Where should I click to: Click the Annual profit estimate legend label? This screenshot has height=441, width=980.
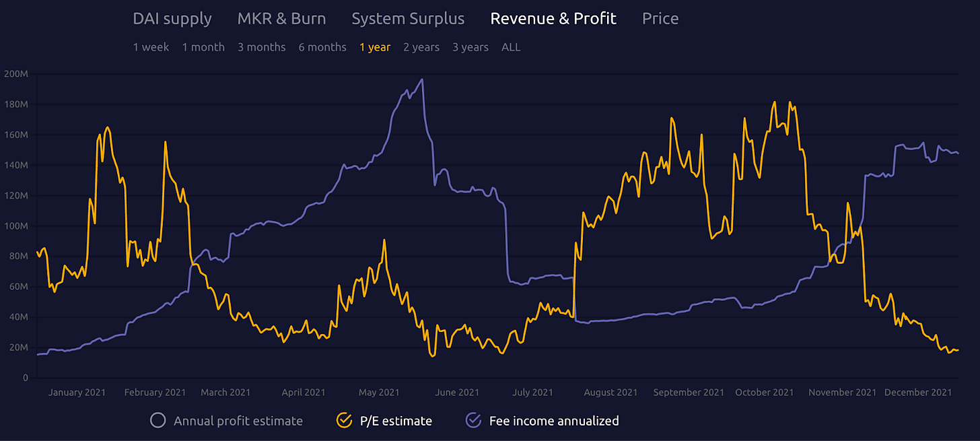pos(238,421)
